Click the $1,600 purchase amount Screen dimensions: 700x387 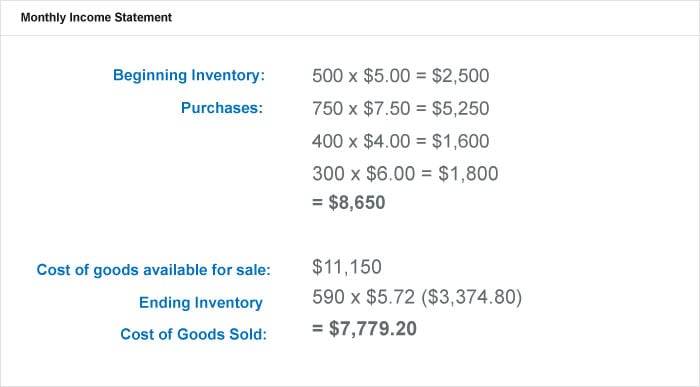(x=460, y=141)
